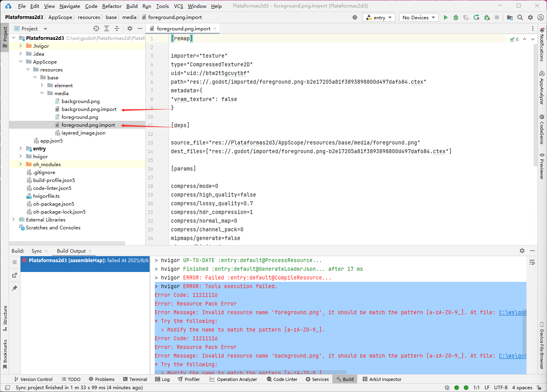Open the Problems tool window
This screenshot has width=547, height=392.
point(101,379)
